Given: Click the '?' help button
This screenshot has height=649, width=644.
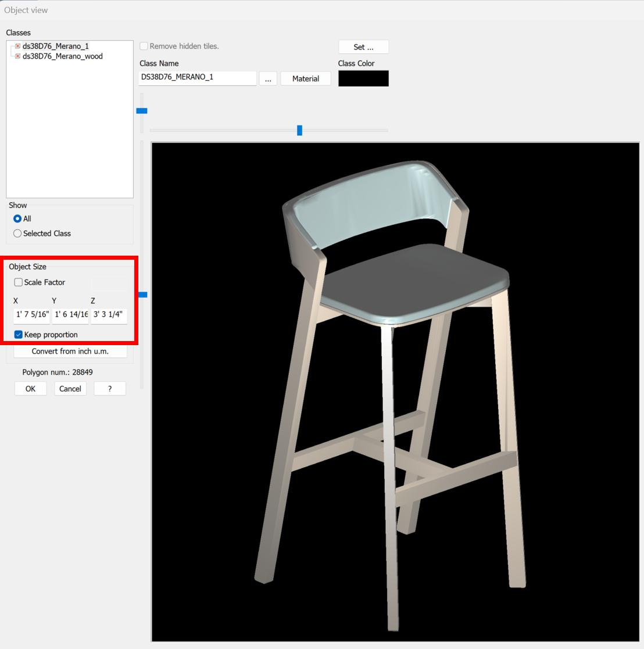Looking at the screenshot, I should coord(109,388).
